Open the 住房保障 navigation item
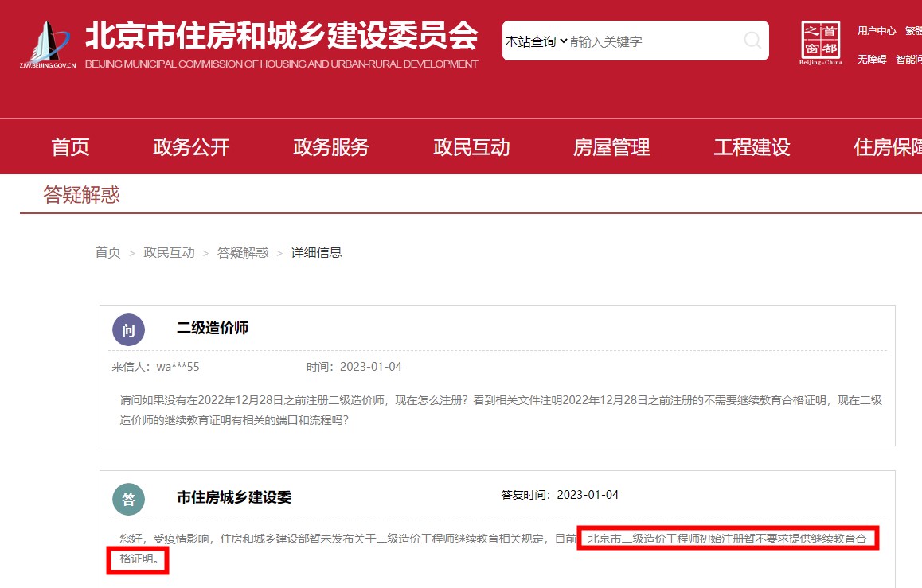Screen dimensions: 922x588 886,146
